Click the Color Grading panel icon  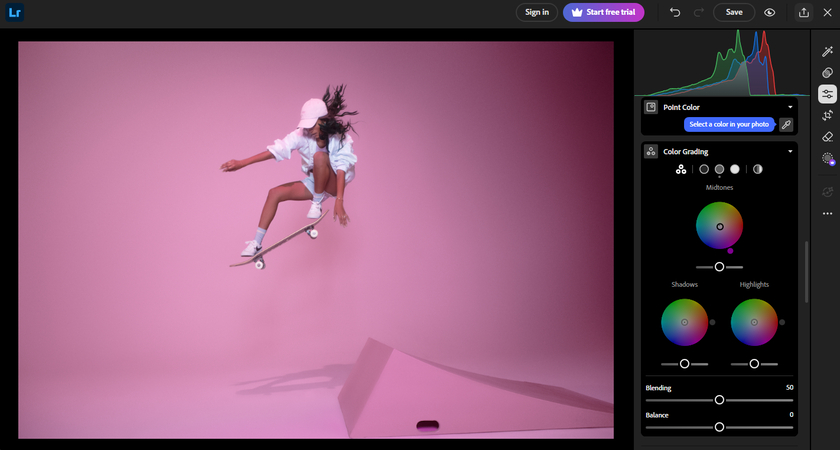tap(651, 152)
